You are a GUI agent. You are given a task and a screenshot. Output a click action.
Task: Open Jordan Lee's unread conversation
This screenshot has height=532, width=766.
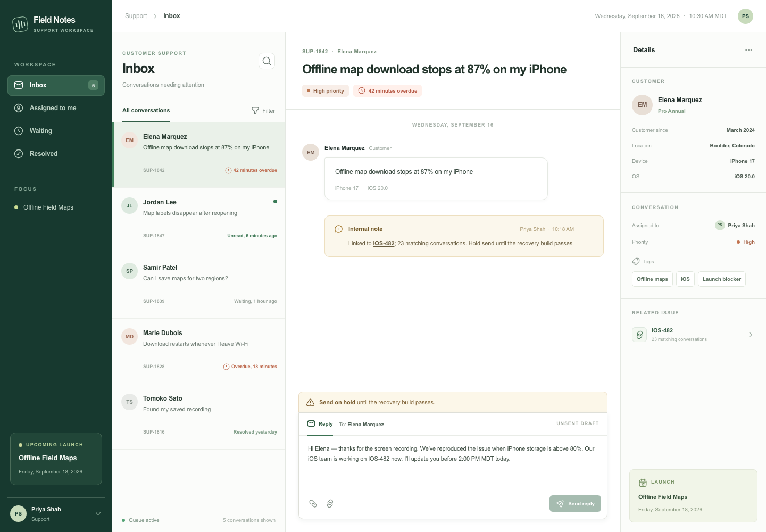tap(199, 220)
